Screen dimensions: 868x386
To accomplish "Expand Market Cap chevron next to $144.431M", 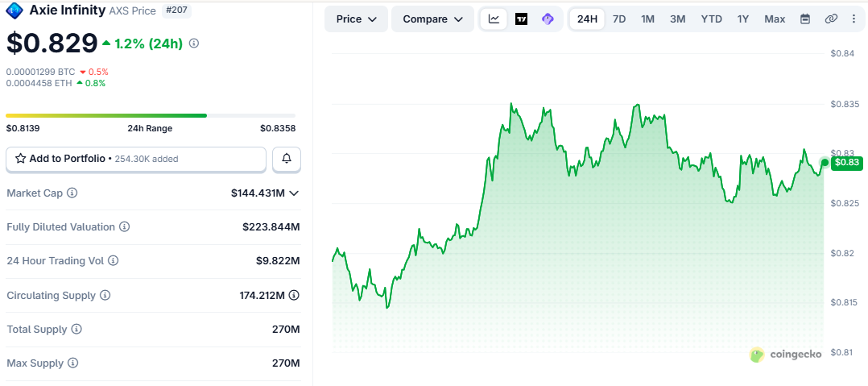I will [x=295, y=193].
